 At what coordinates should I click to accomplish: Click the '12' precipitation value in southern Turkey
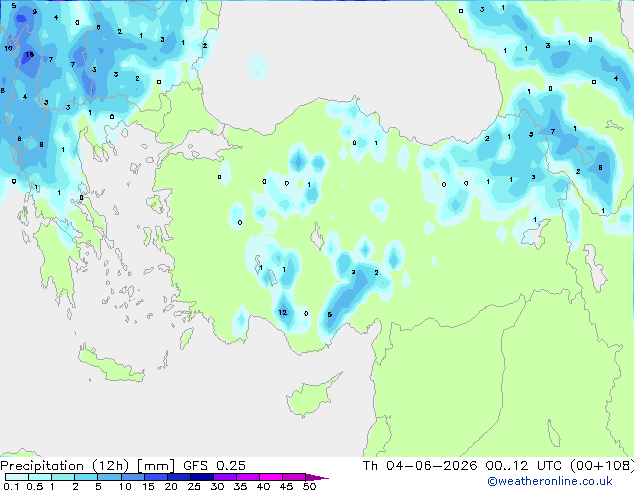(x=283, y=312)
